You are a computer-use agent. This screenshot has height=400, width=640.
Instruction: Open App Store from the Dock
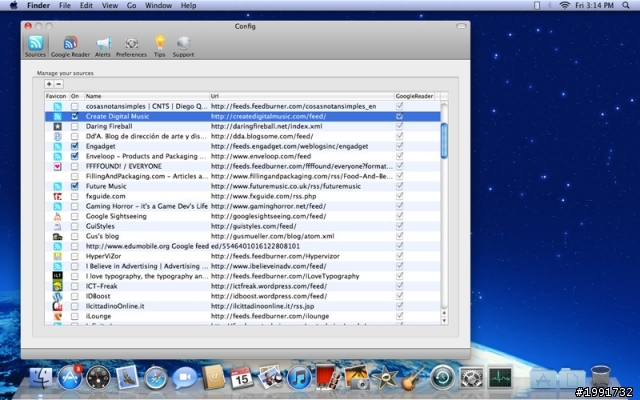(x=70, y=378)
